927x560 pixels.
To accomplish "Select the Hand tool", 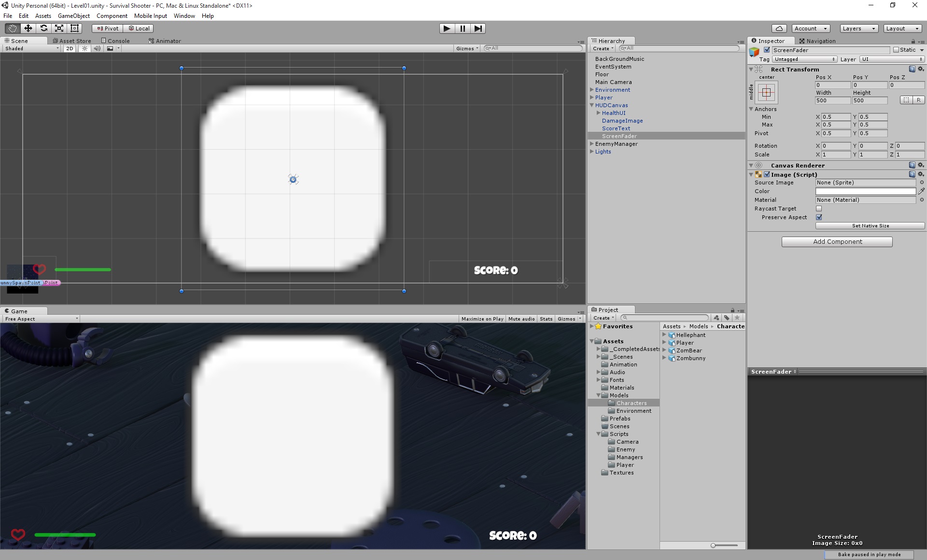I will pos(12,28).
